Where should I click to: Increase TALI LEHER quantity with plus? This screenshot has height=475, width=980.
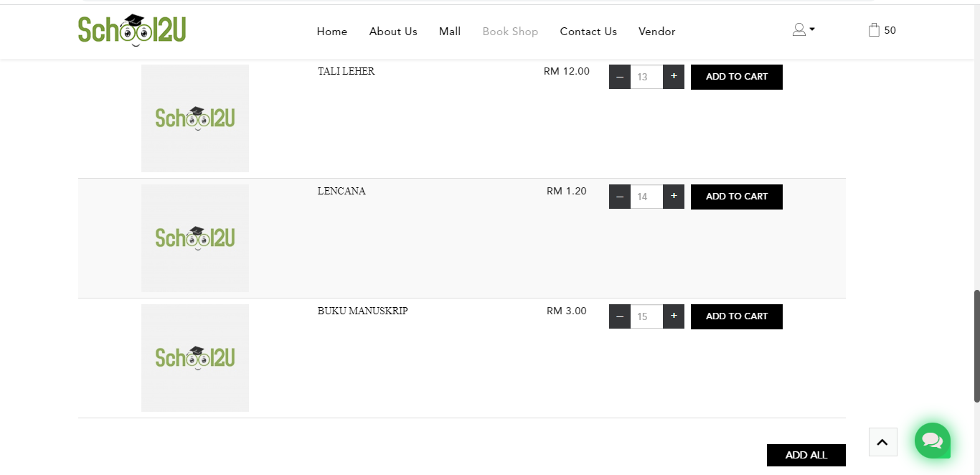click(x=674, y=77)
